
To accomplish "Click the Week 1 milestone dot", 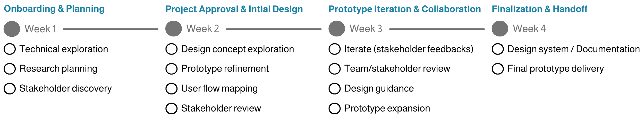I will click(12, 29).
